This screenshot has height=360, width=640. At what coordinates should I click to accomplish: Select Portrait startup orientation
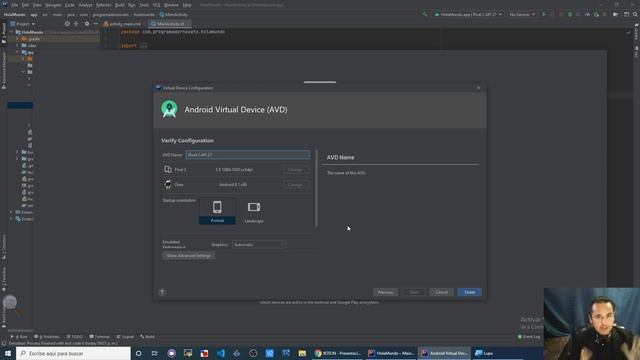pyautogui.click(x=217, y=211)
